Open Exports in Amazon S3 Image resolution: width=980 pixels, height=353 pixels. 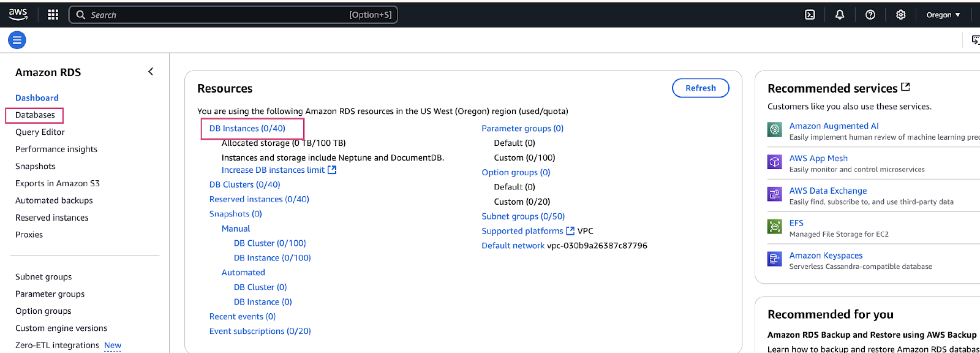(x=58, y=183)
